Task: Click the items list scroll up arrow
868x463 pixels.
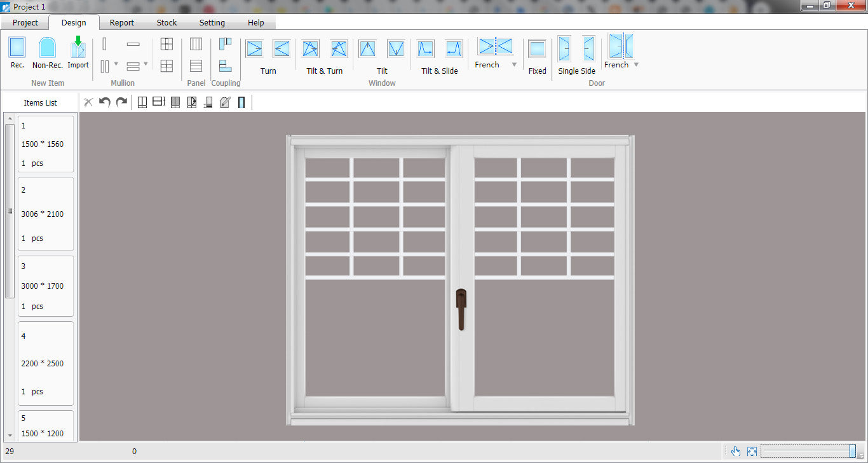Action: pos(10,118)
